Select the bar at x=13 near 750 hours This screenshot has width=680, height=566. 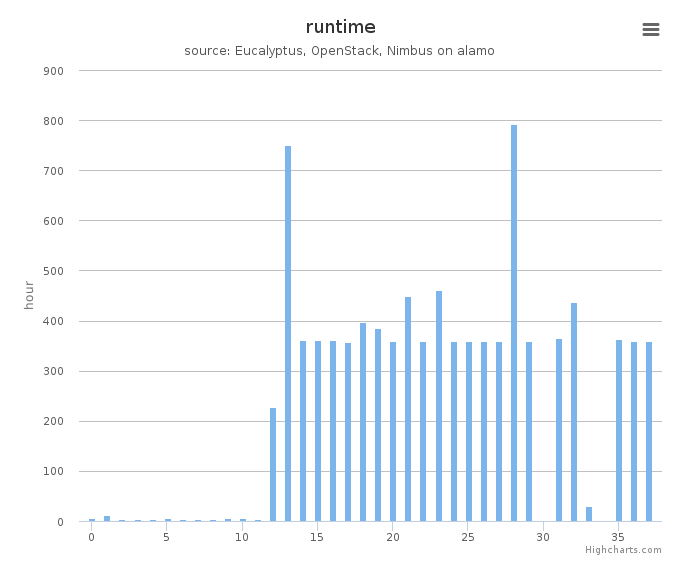[x=288, y=334]
